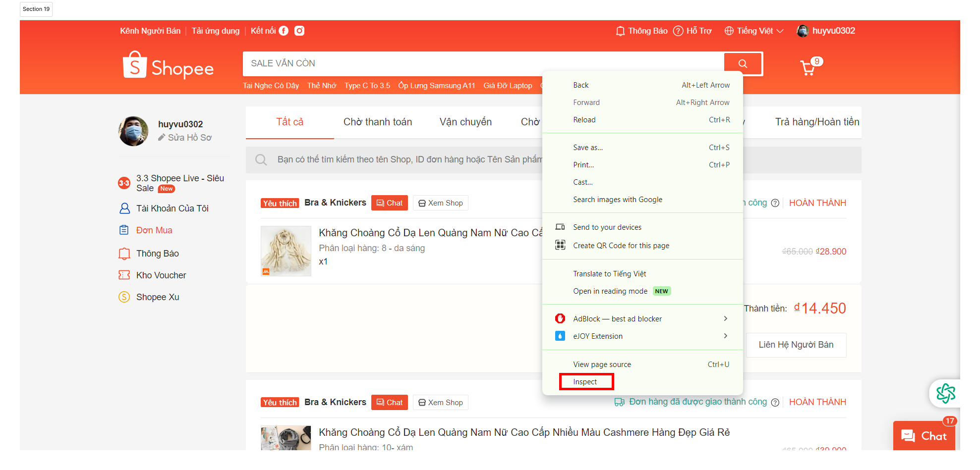Image resolution: width=980 pixels, height=470 pixels.
Task: Click the sidebar profile picture
Action: [x=133, y=131]
